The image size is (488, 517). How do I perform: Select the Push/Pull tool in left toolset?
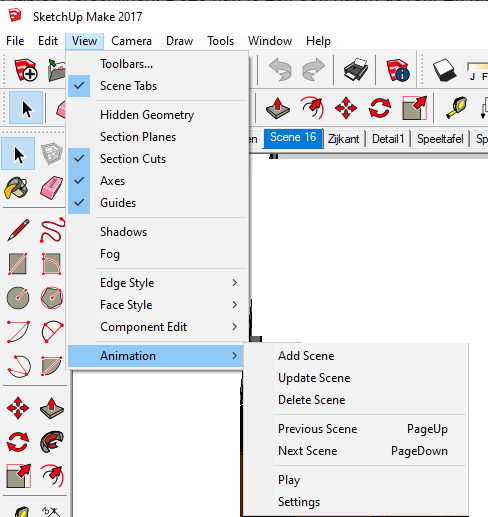tap(52, 408)
